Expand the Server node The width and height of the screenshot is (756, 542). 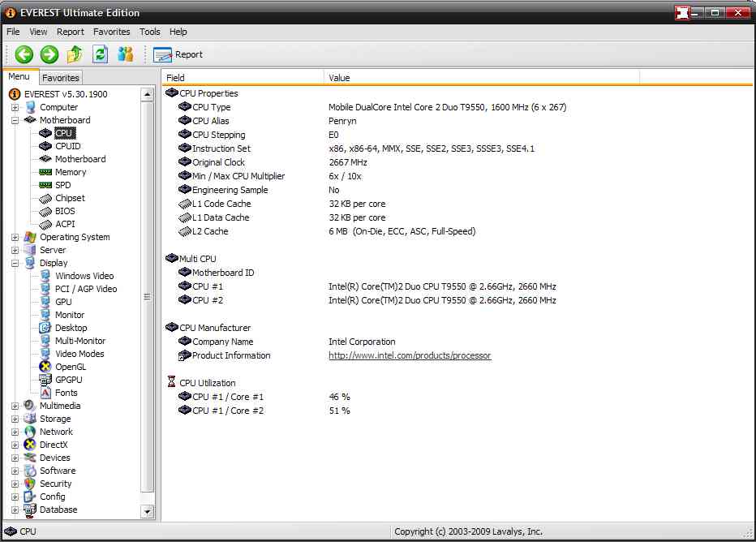coord(15,250)
